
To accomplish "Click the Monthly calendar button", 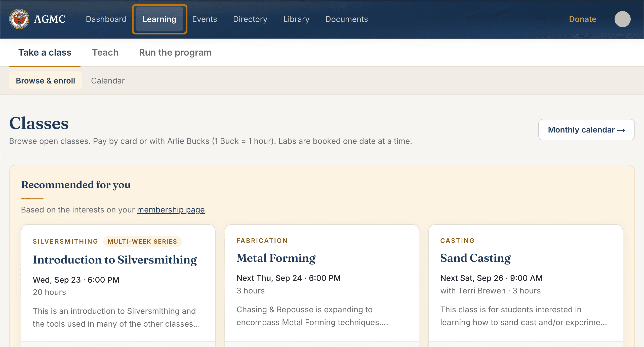I will coord(586,130).
